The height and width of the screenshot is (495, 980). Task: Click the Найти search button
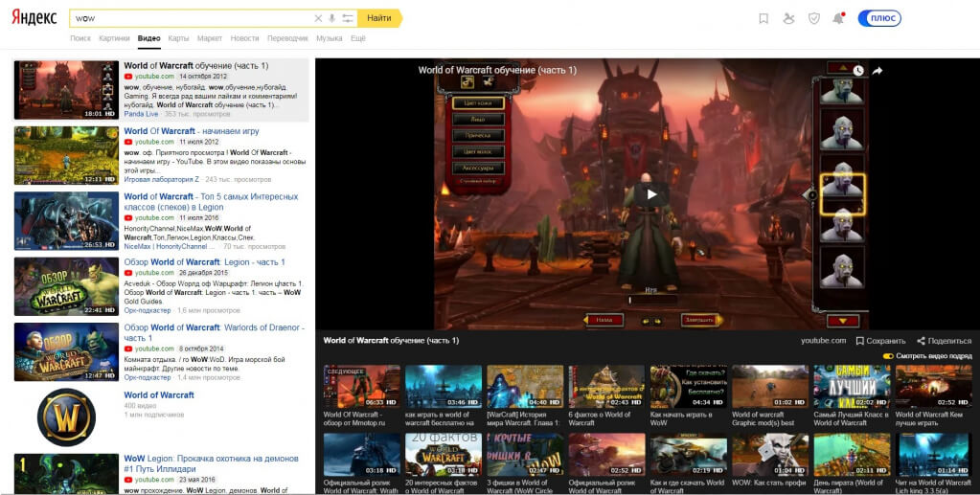(379, 18)
